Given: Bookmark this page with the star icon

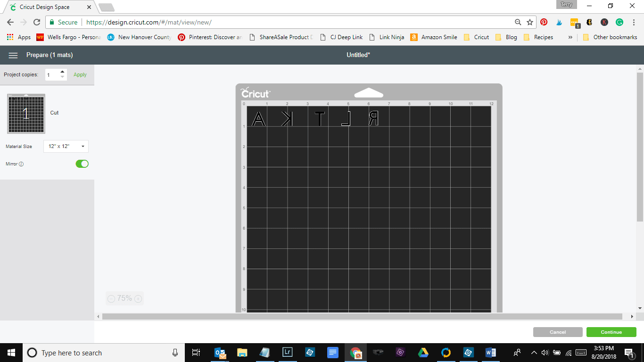Looking at the screenshot, I should (530, 22).
